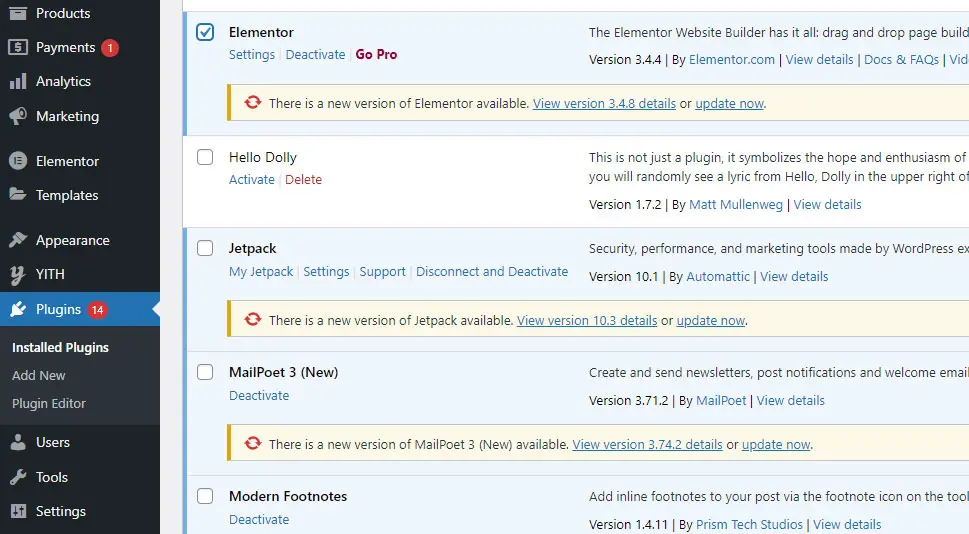Click the red Payments notification badge
Image resolution: width=969 pixels, height=534 pixels.
pyautogui.click(x=110, y=48)
